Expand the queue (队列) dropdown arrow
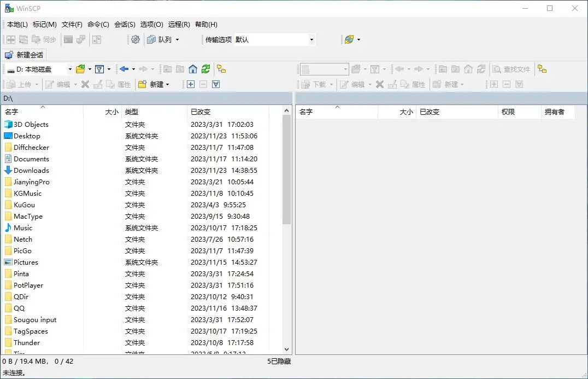This screenshot has height=379, width=588. click(x=178, y=39)
